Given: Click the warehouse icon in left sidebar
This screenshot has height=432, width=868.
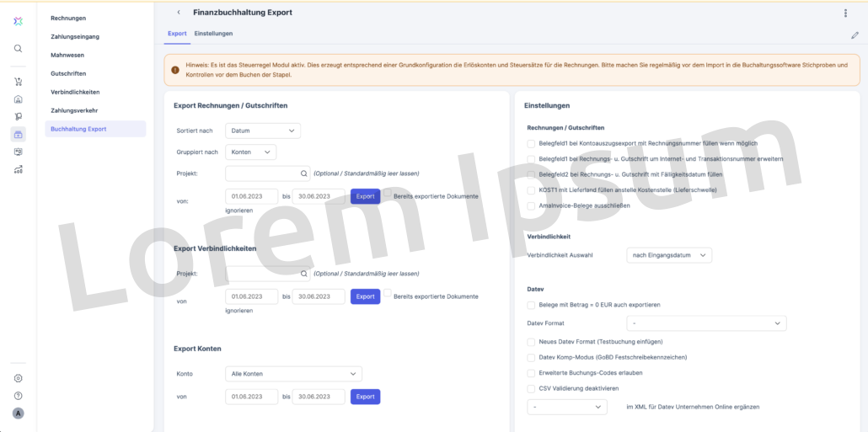Looking at the screenshot, I should 18,99.
